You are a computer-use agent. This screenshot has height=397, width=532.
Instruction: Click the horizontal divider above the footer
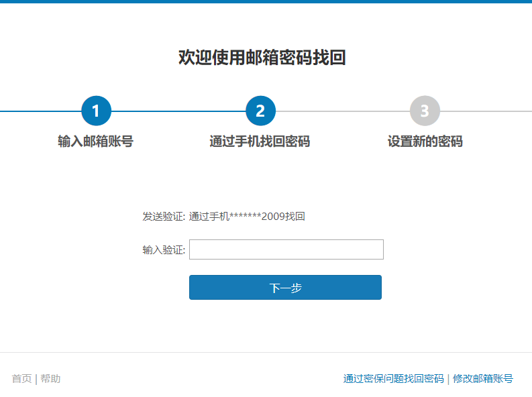pos(266,352)
